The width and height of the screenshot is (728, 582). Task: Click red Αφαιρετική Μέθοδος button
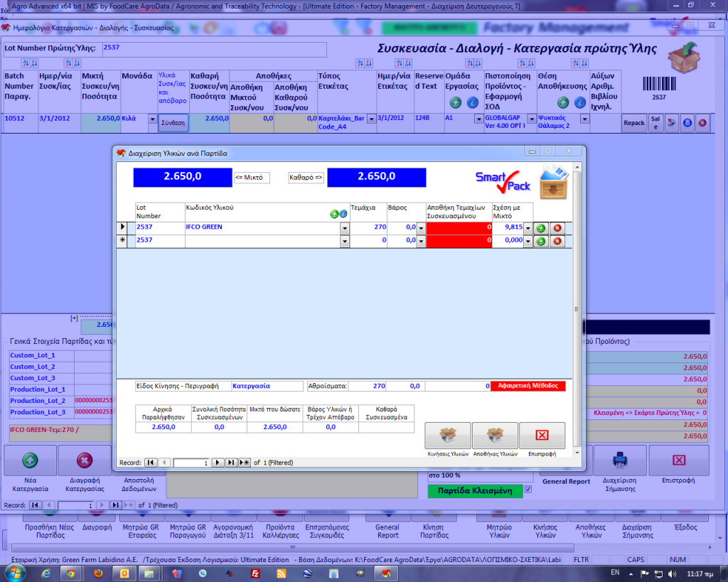(528, 386)
